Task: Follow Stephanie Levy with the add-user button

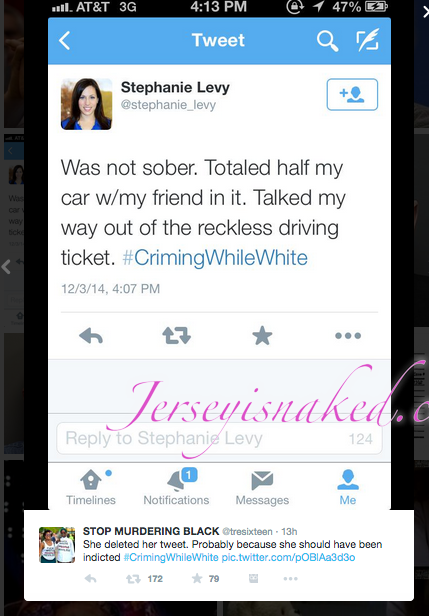Action: click(x=352, y=94)
